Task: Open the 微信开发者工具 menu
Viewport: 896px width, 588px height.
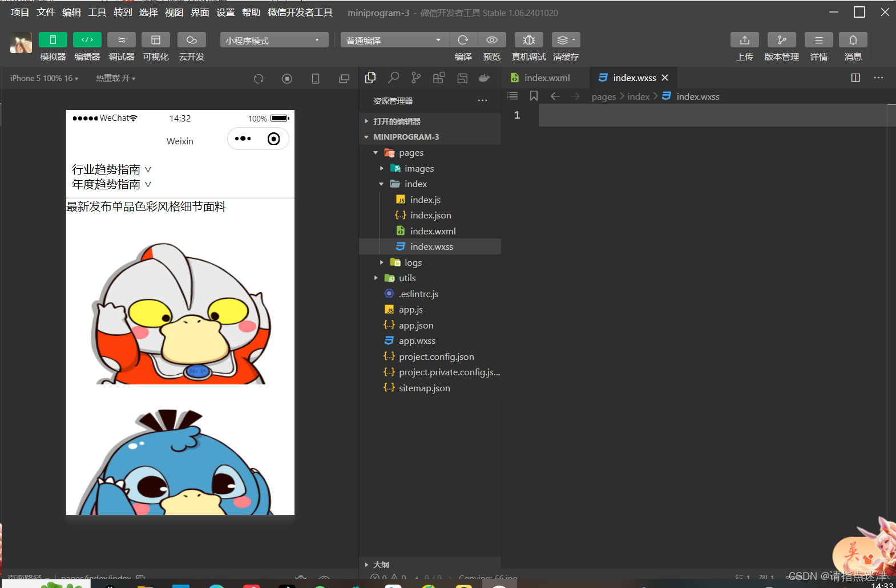Action: point(300,12)
